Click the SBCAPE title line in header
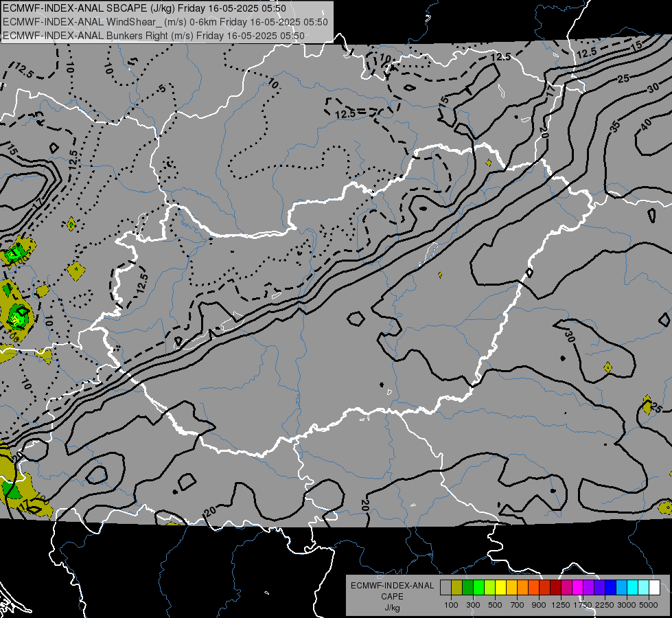 (x=144, y=8)
